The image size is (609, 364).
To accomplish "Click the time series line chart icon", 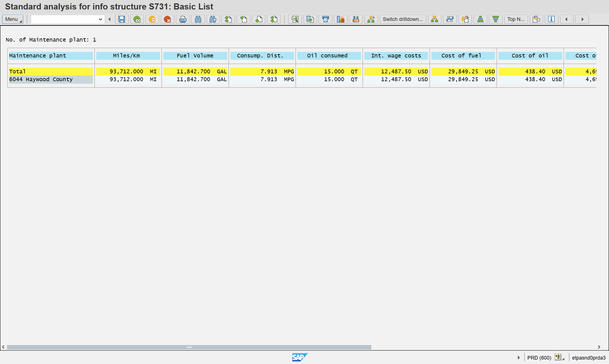I will 450,19.
